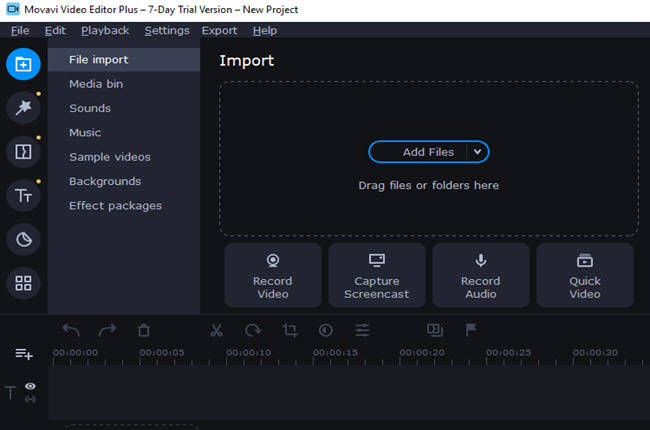Select the Split scissors tool
The height and width of the screenshot is (430, 650).
click(216, 330)
